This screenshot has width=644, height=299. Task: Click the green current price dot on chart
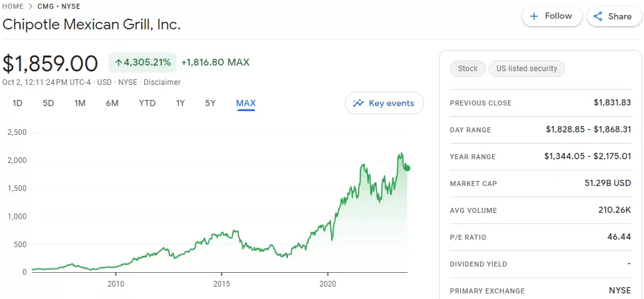coord(407,168)
